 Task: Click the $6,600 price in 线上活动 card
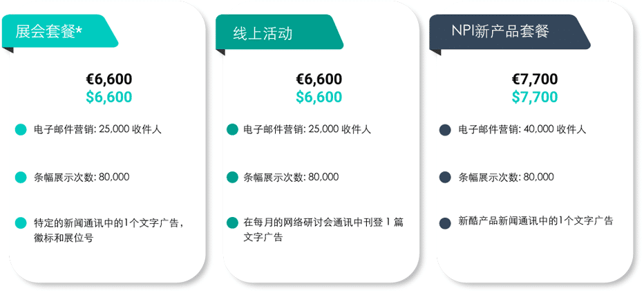point(319,97)
